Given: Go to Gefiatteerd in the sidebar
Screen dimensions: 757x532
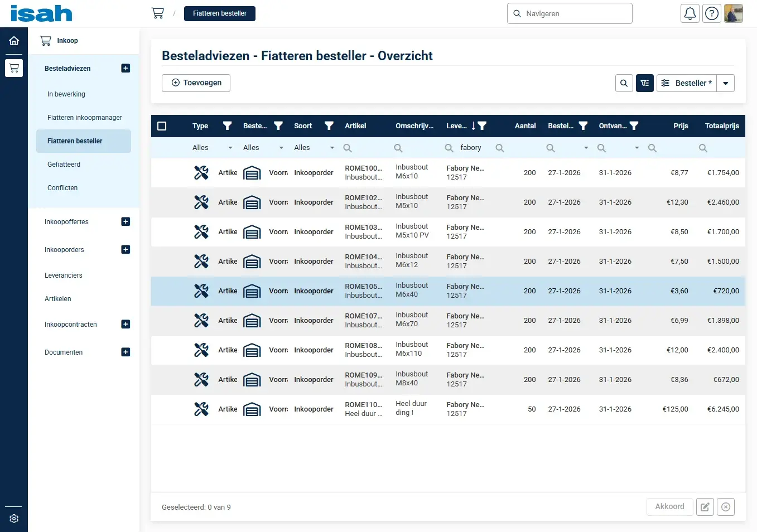Looking at the screenshot, I should pyautogui.click(x=64, y=165).
